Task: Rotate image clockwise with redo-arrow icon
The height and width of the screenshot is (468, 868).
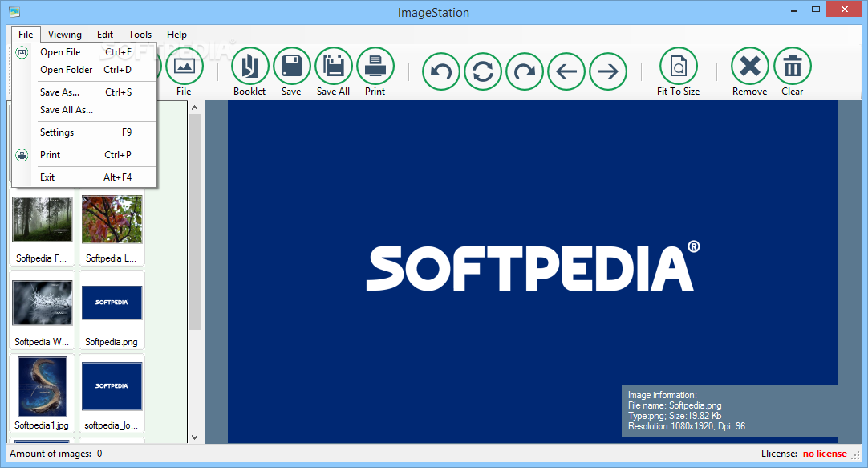Action: pyautogui.click(x=524, y=71)
